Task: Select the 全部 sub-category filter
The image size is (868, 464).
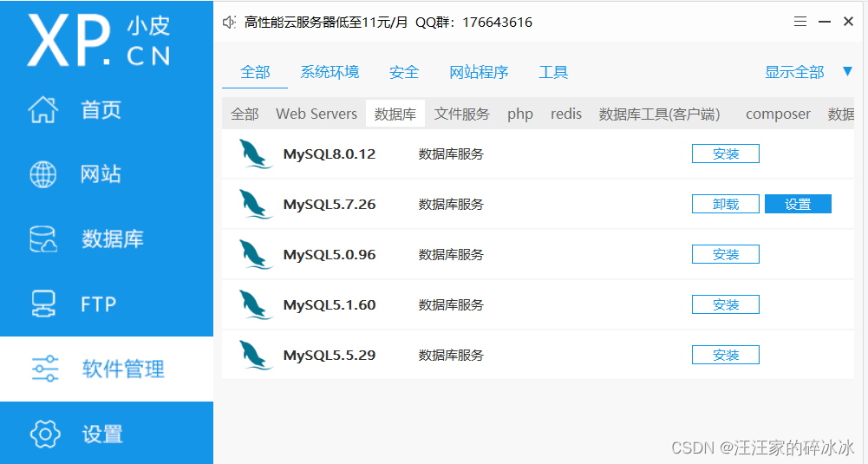Action: 245,114
